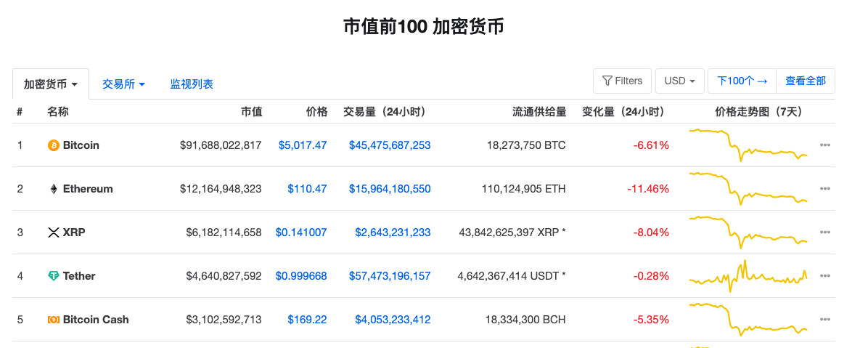Open the three-dot menu for XRP row
Screen dimensions: 868x348
click(x=825, y=232)
